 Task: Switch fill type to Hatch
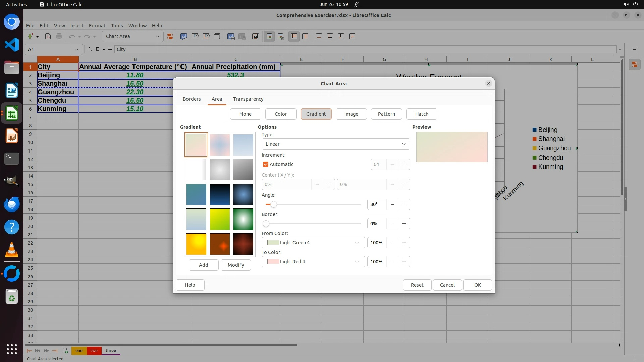[x=421, y=114]
